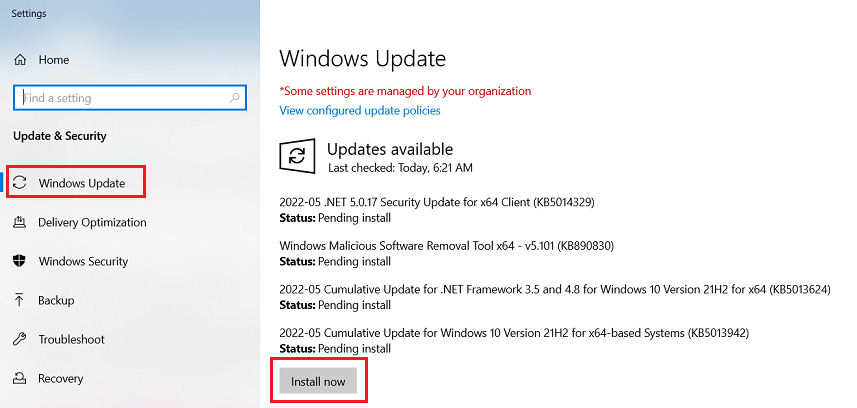Image resolution: width=857 pixels, height=408 pixels.
Task: Click the Delivery Optimization icon
Action: [x=19, y=222]
